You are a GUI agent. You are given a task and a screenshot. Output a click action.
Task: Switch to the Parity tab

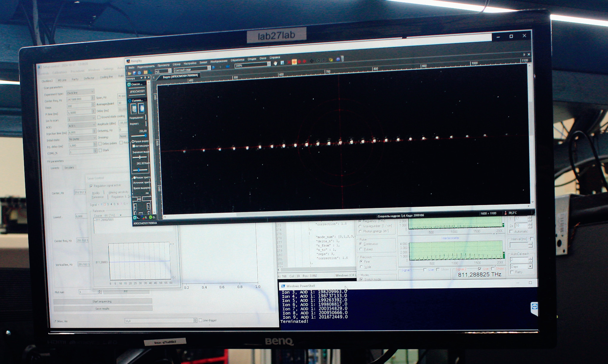click(x=75, y=80)
